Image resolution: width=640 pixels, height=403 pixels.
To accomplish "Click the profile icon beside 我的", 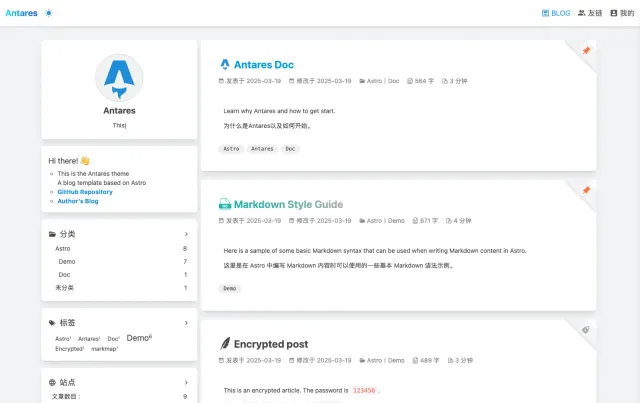I will coord(613,13).
